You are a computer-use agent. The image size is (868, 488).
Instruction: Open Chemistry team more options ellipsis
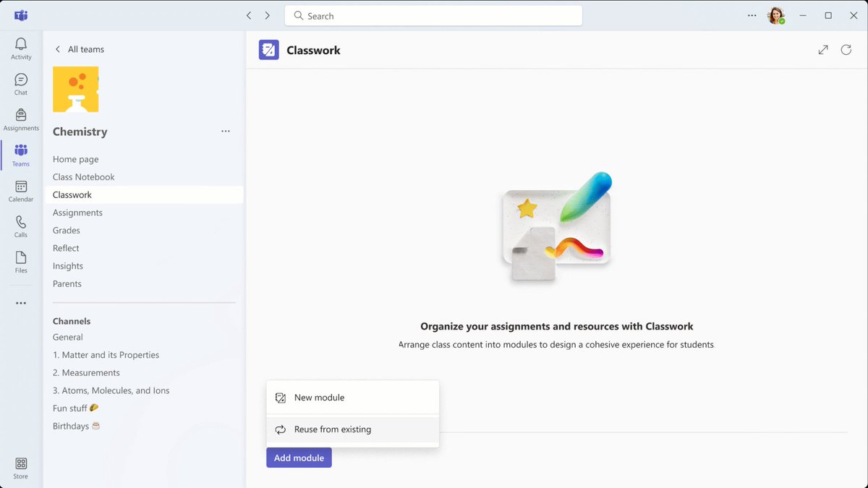click(x=226, y=132)
